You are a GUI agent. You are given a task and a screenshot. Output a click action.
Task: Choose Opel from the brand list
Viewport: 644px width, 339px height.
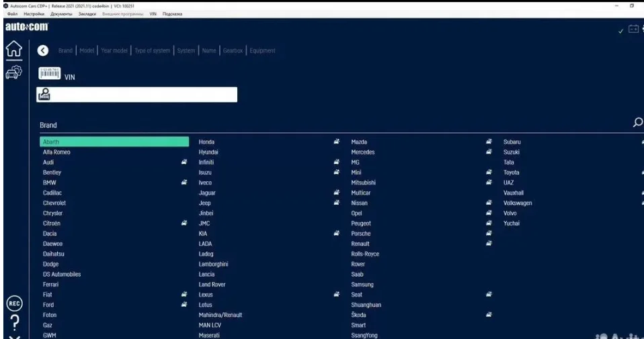click(356, 213)
